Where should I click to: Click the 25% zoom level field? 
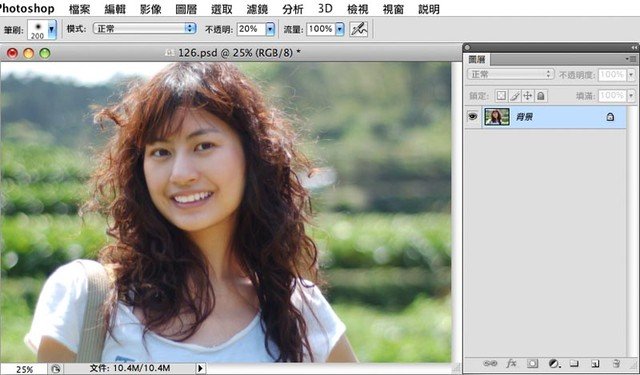tap(24, 369)
